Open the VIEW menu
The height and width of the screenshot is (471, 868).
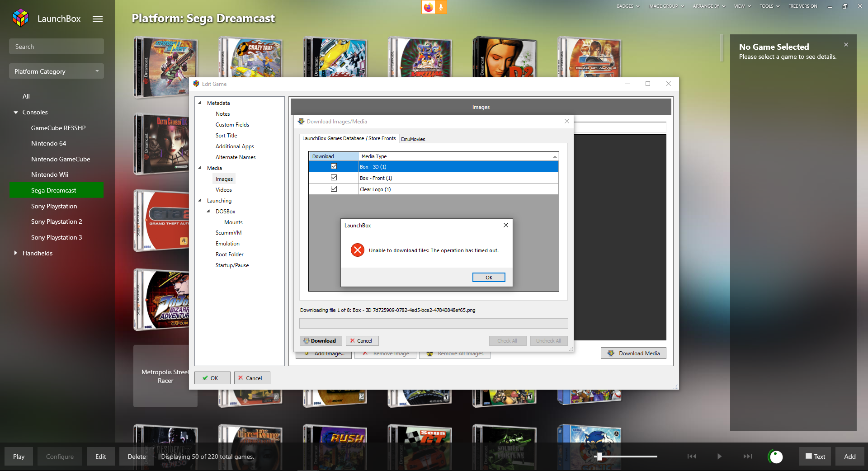[x=742, y=6]
